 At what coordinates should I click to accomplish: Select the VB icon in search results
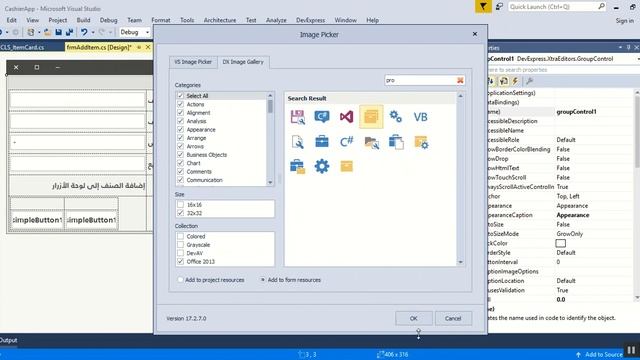coord(420,117)
